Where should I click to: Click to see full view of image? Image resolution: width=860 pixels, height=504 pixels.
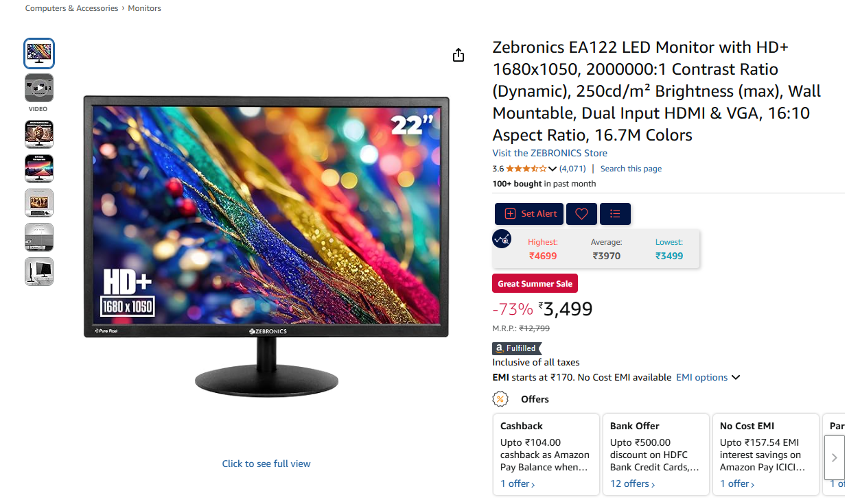coord(266,464)
